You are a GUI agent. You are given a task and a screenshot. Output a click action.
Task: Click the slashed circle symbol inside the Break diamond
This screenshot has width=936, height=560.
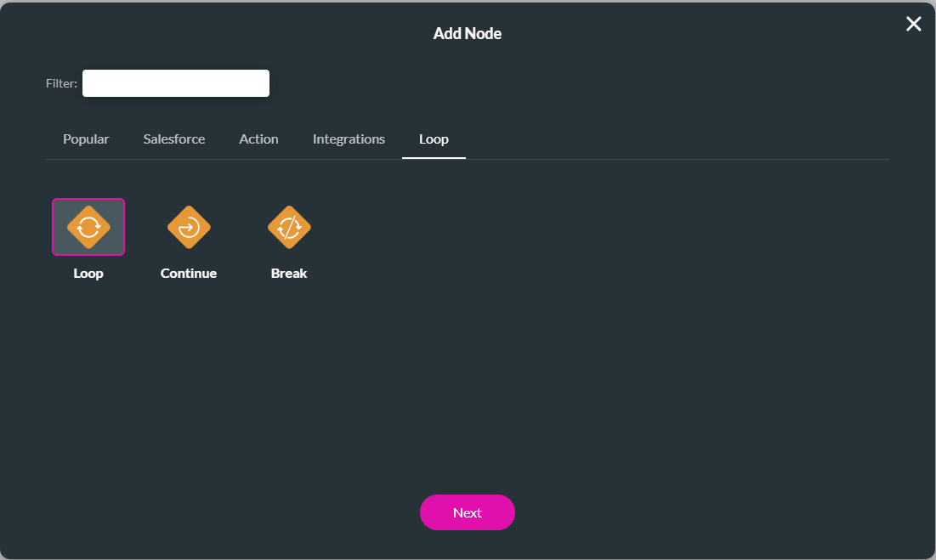289,227
